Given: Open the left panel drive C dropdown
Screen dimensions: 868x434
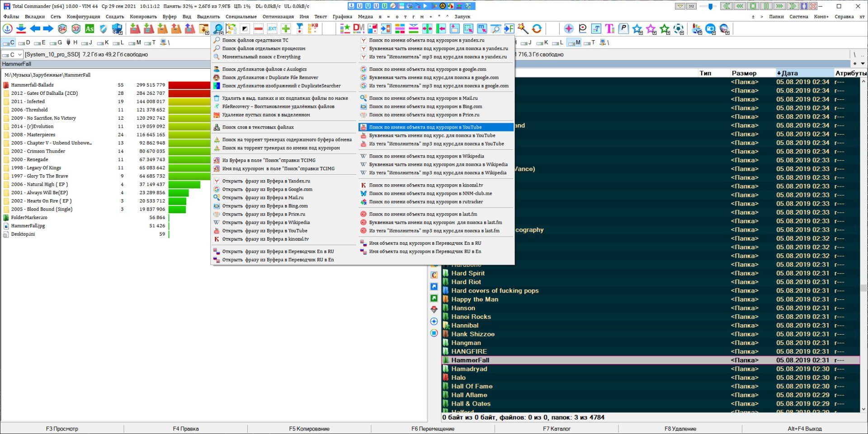Looking at the screenshot, I should click(x=19, y=55).
